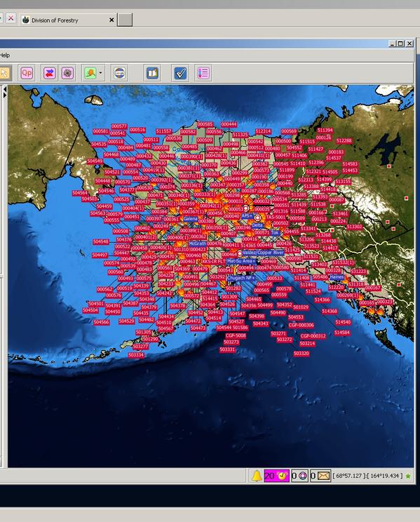
Task: Open the blue book toolbar icon
Action: pyautogui.click(x=152, y=73)
